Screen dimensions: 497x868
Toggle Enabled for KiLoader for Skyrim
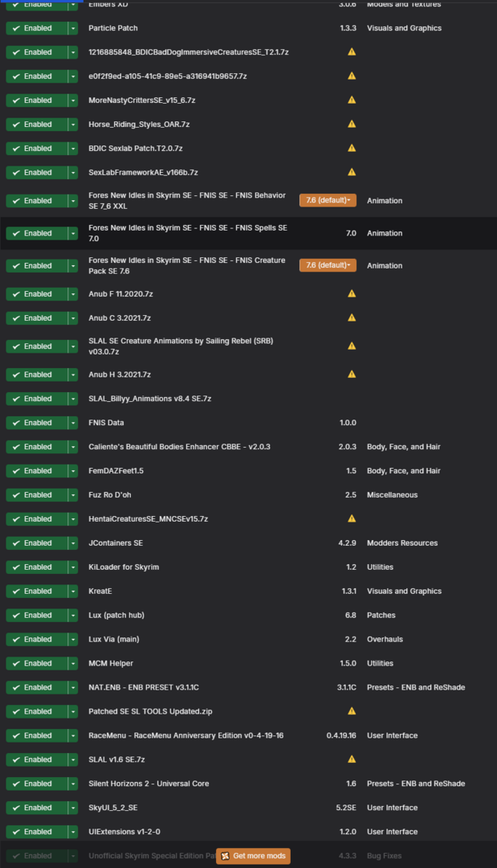tap(36, 567)
